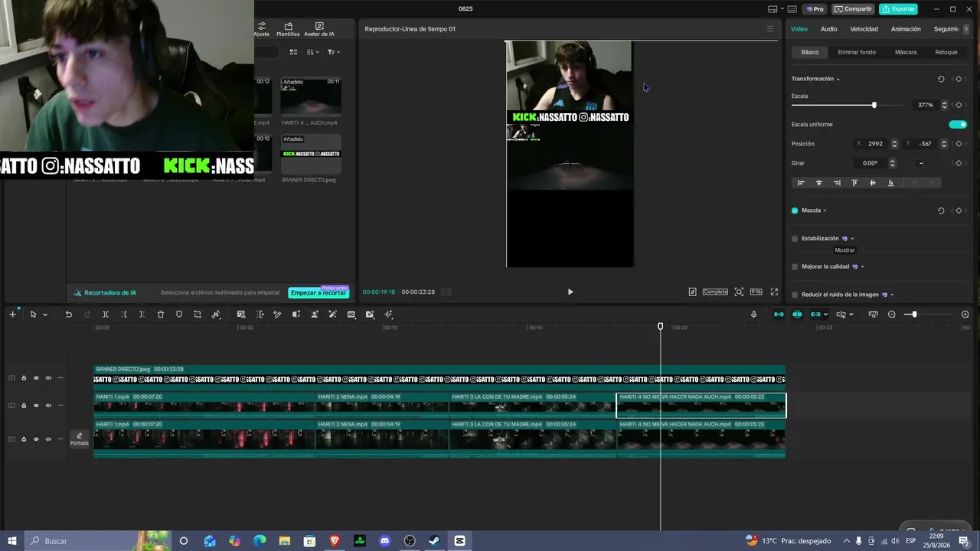
Task: Click the add track plus icon
Action: tap(12, 315)
